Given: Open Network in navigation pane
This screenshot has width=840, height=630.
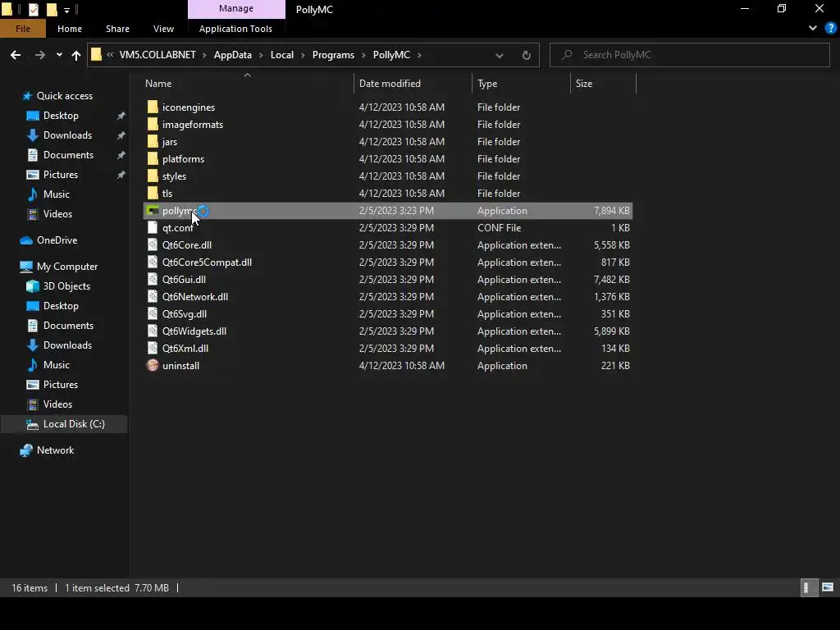Looking at the screenshot, I should [x=55, y=450].
